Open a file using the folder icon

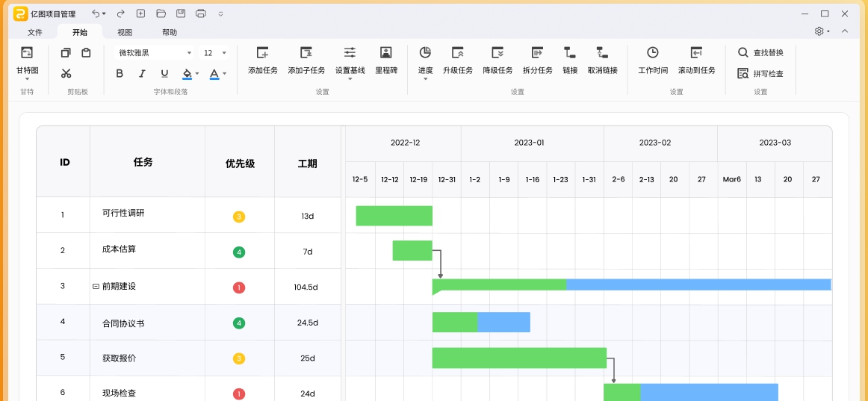161,13
